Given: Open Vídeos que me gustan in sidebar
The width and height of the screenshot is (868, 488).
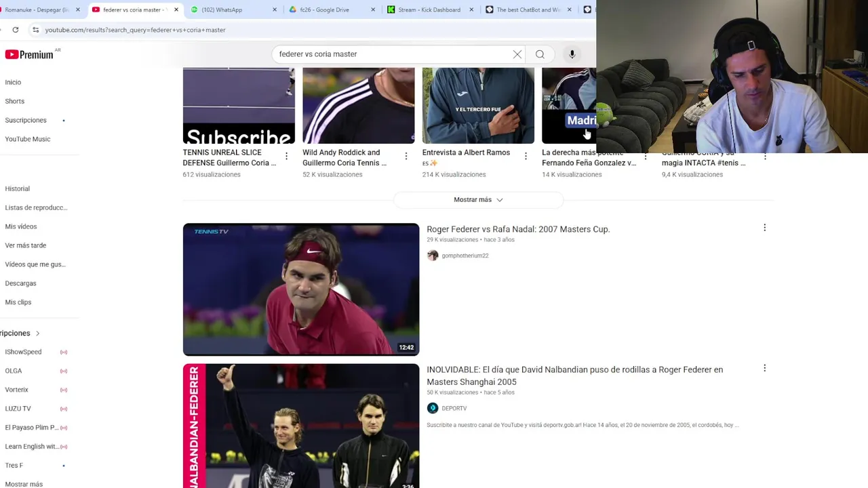Looking at the screenshot, I should pos(35,264).
